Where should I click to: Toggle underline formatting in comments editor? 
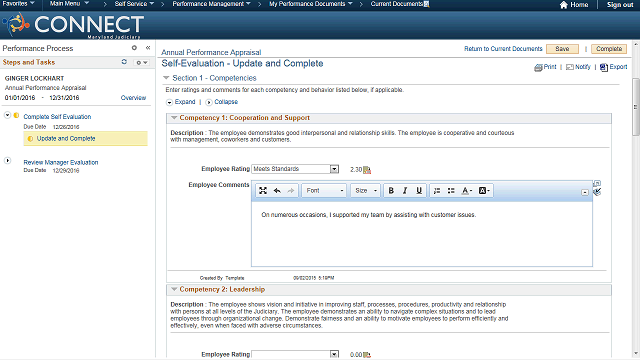point(419,191)
